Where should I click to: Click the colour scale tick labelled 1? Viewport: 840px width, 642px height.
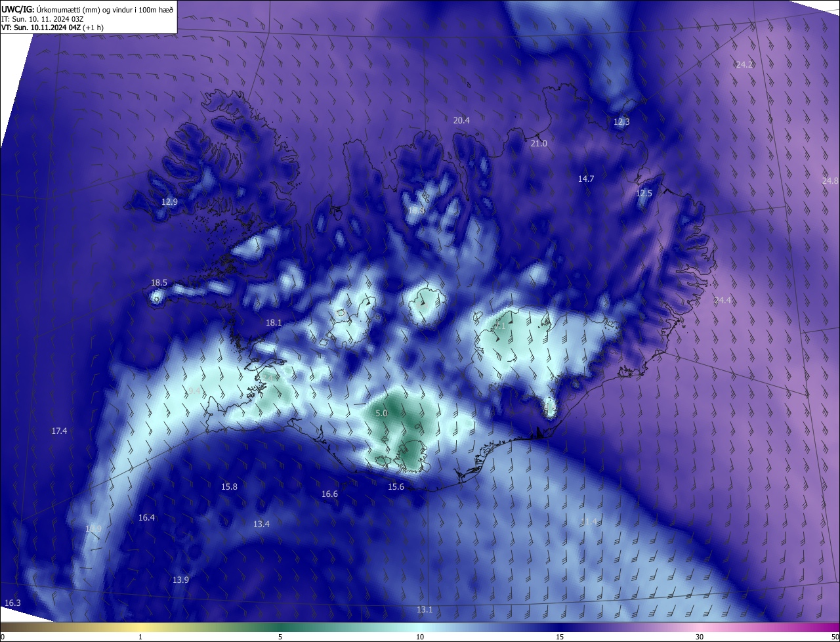click(x=140, y=637)
